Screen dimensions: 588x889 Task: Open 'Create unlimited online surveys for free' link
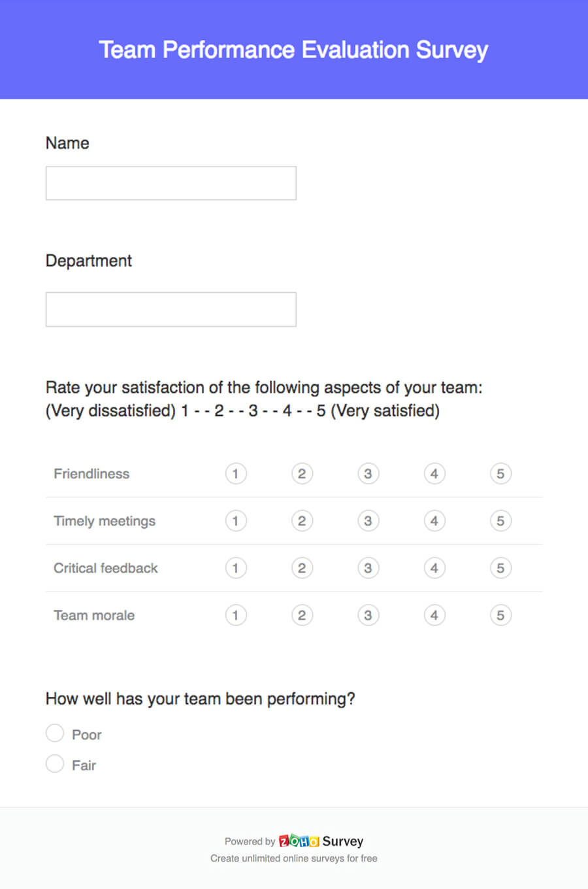tap(293, 858)
